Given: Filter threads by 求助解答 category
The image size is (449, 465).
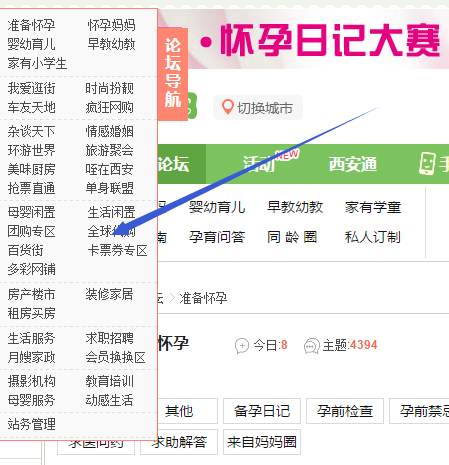Looking at the screenshot, I should tap(179, 442).
